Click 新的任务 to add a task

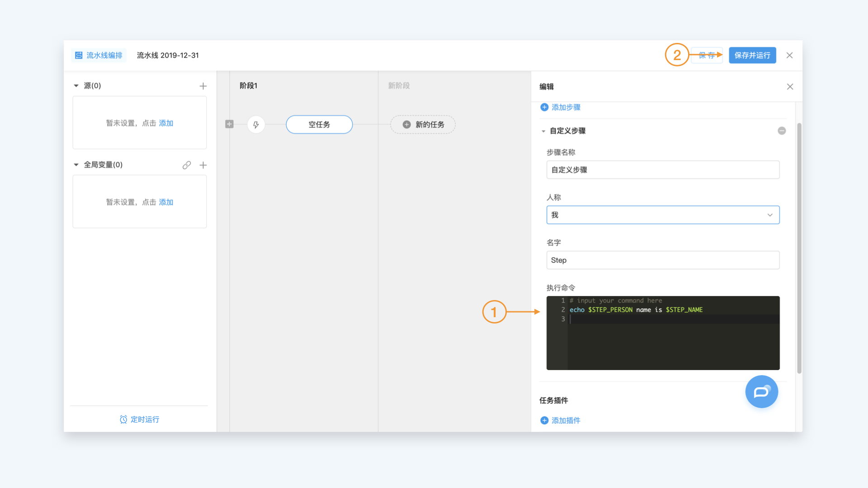[423, 124]
